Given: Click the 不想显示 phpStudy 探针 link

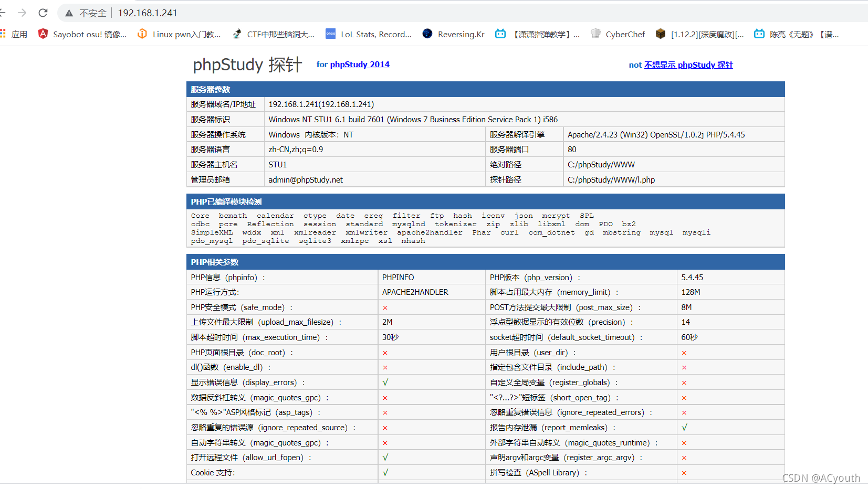Looking at the screenshot, I should 688,65.
